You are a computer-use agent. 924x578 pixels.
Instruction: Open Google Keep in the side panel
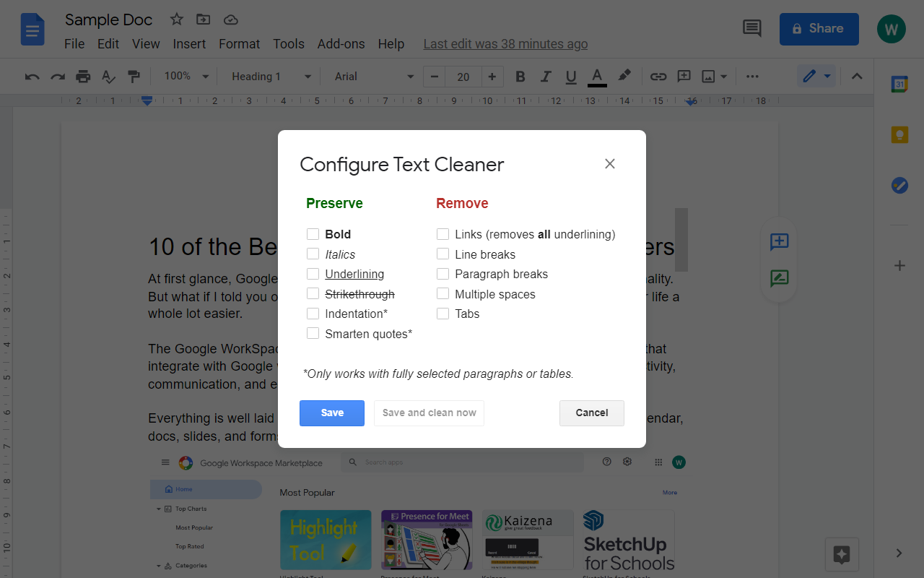pyautogui.click(x=899, y=135)
